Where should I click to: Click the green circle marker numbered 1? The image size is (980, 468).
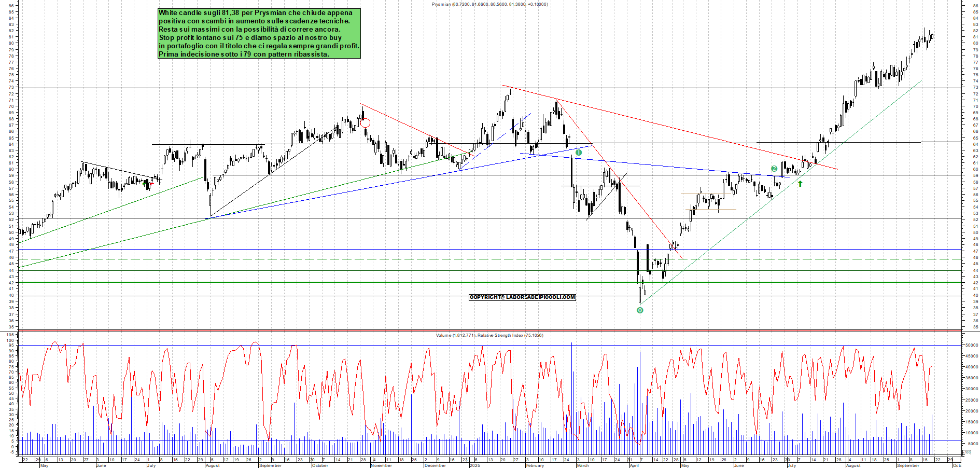(x=579, y=153)
